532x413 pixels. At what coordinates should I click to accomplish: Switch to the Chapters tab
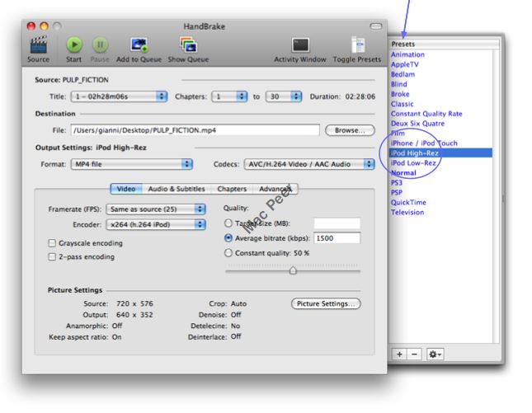click(232, 189)
